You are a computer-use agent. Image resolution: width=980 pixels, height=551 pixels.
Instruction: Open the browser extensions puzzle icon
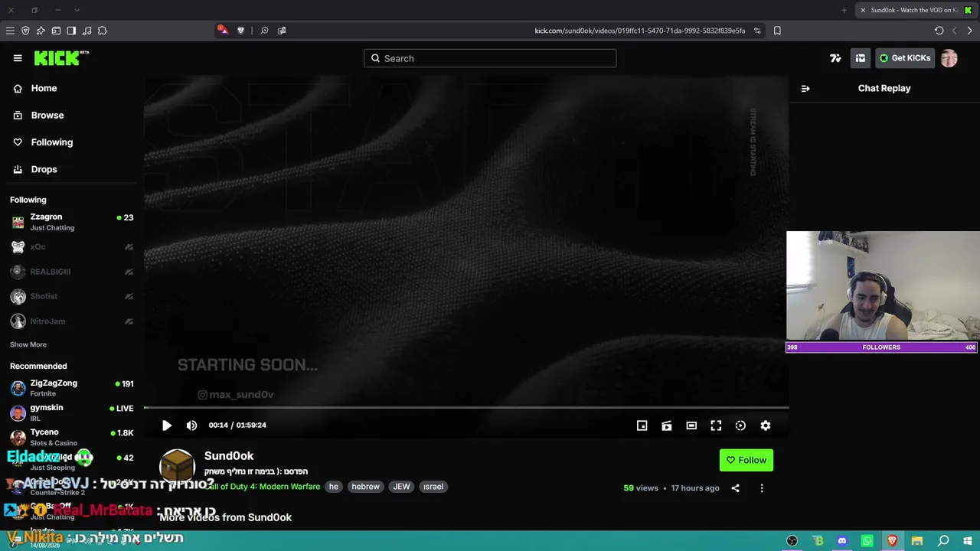point(102,31)
